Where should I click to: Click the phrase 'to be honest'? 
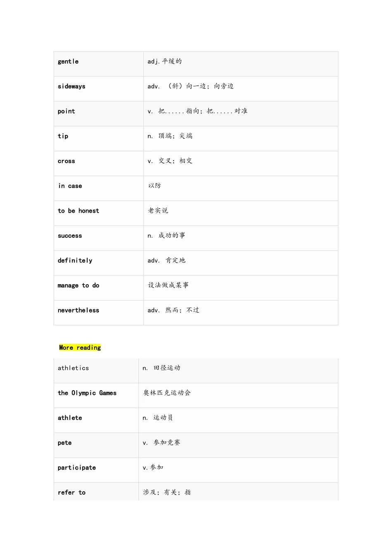(78, 211)
